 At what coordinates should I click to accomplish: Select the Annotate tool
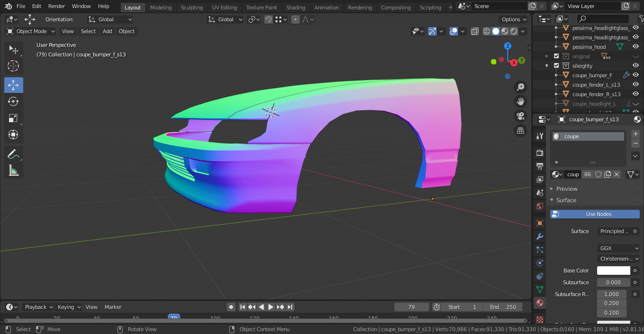coord(13,154)
